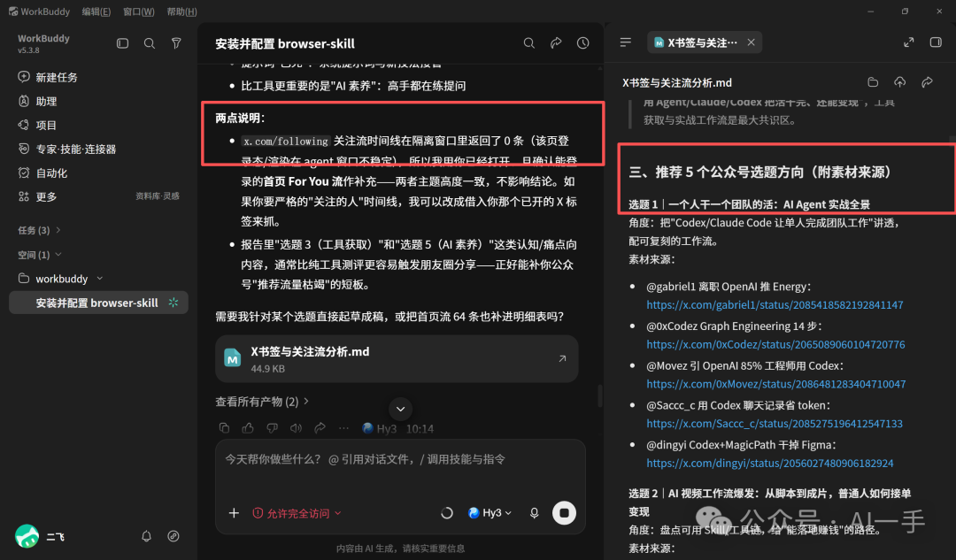Add attachment with the plus button
956x560 pixels.
point(234,513)
